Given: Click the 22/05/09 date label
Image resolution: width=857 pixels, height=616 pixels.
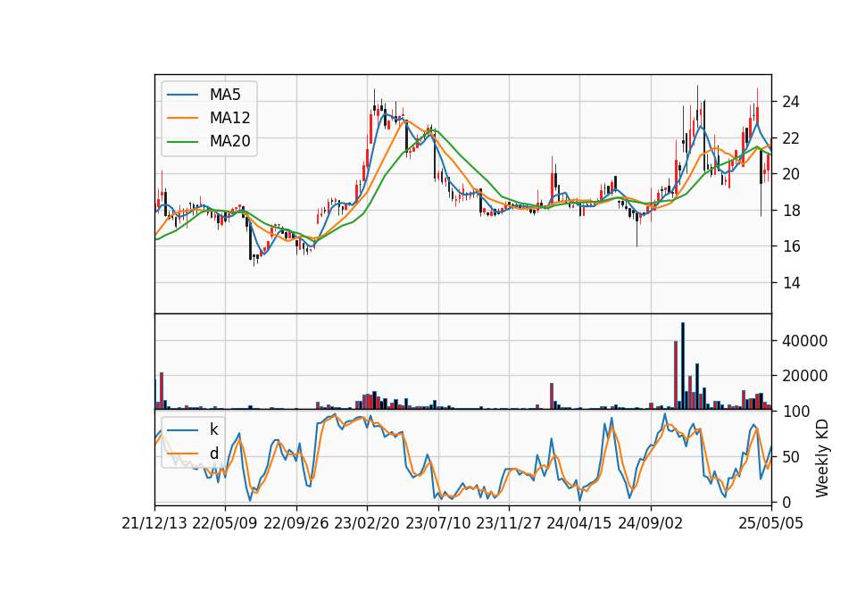Looking at the screenshot, I should (225, 524).
